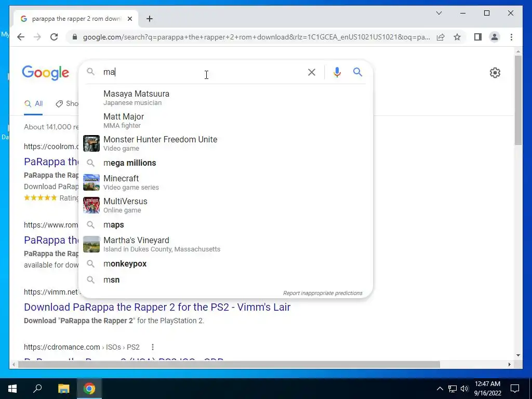The height and width of the screenshot is (399, 532).
Task: Click Report inappropriate predictions
Action: 323,293
